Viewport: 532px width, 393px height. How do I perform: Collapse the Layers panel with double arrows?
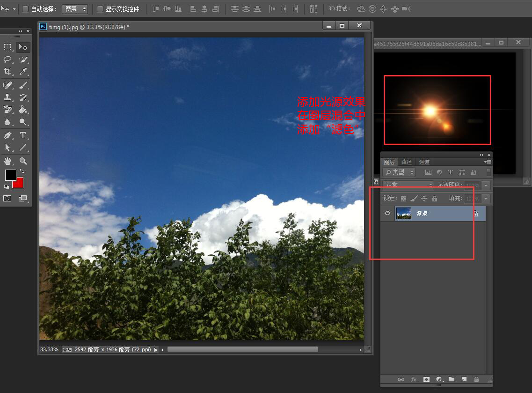(x=481, y=155)
